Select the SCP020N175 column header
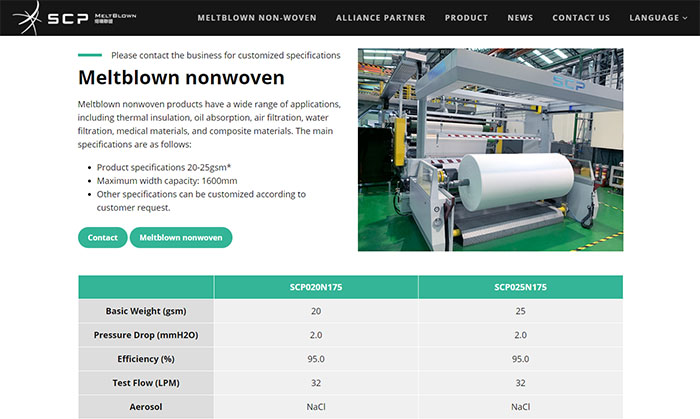The image size is (700, 419). (x=316, y=287)
